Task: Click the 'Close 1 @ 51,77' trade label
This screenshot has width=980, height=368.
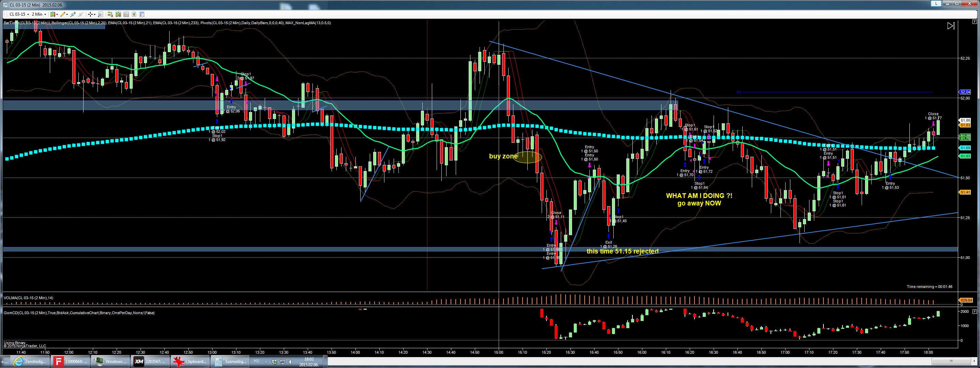Action: point(933,116)
